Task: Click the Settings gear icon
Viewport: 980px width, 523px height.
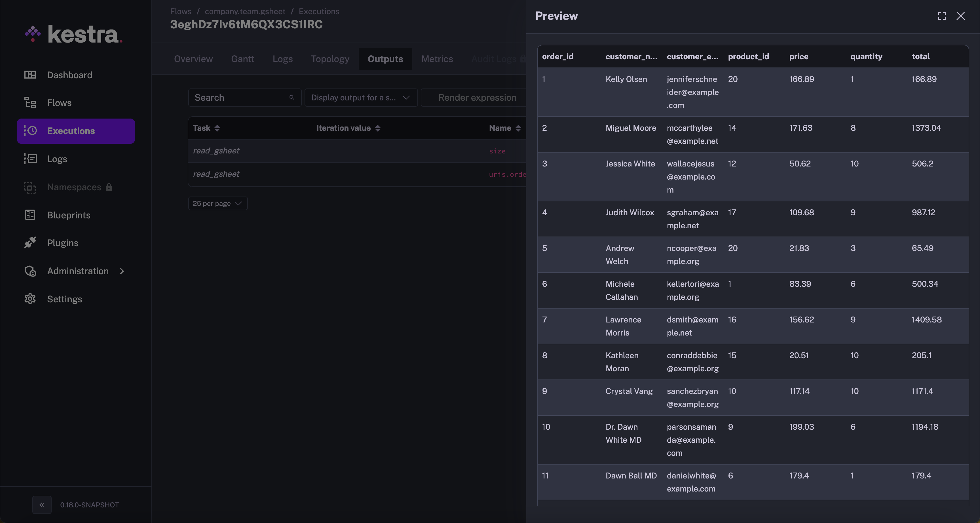Action: click(x=30, y=299)
